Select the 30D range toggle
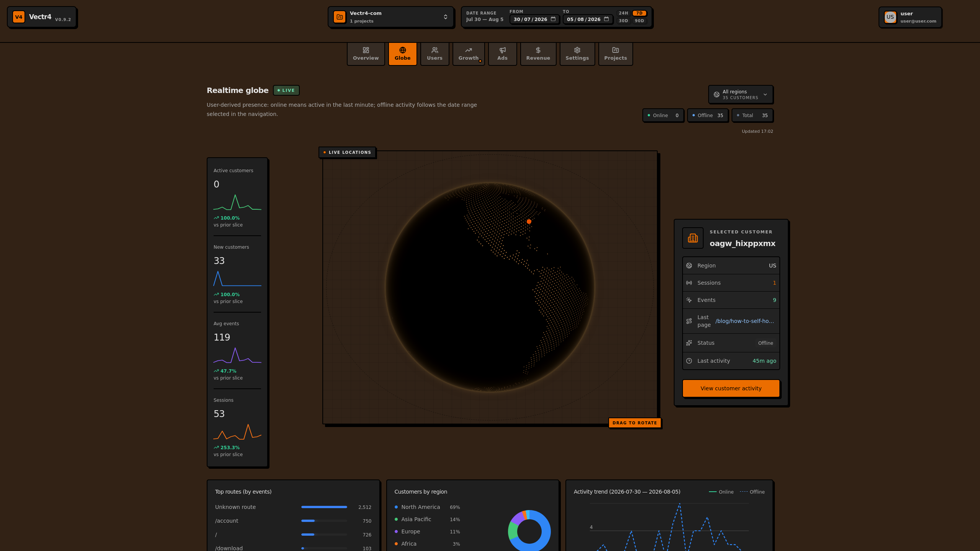Screen dimensions: 980x551 click(624, 21)
